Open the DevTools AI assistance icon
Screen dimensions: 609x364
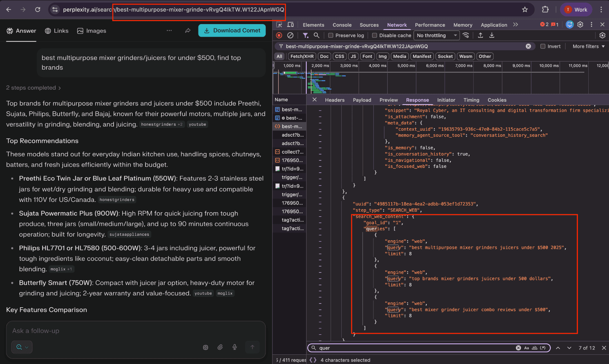point(570,24)
